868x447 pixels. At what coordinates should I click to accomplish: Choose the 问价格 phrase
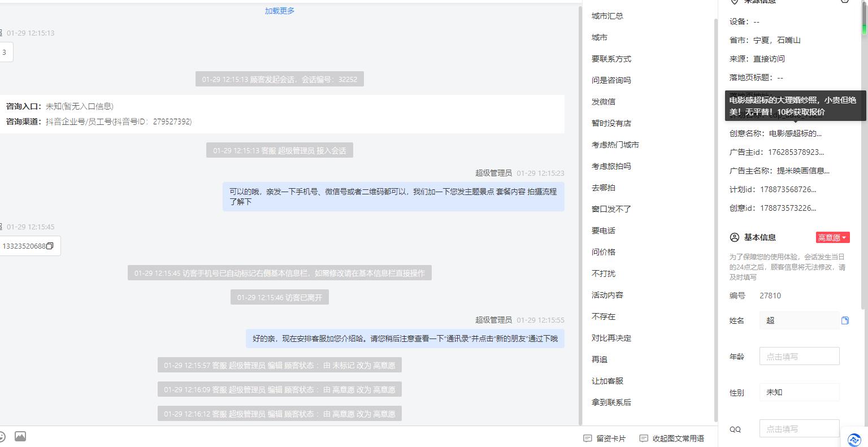(604, 252)
